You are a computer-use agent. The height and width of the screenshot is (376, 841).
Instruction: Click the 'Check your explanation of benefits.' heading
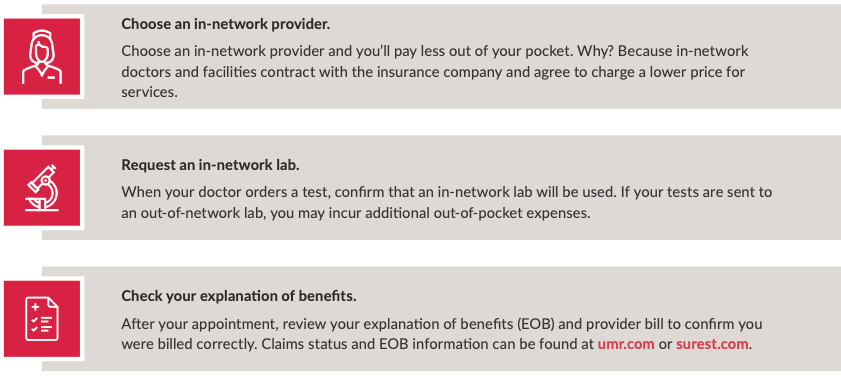pos(239,296)
